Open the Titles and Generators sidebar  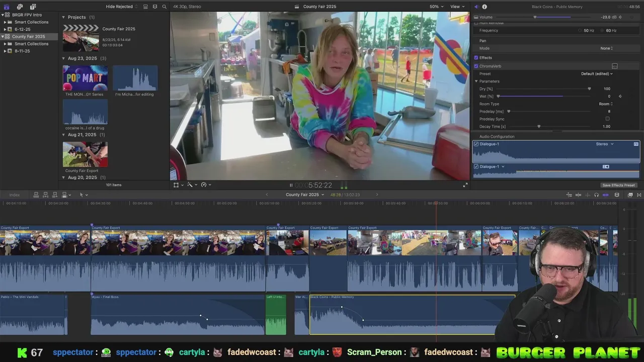(x=33, y=7)
